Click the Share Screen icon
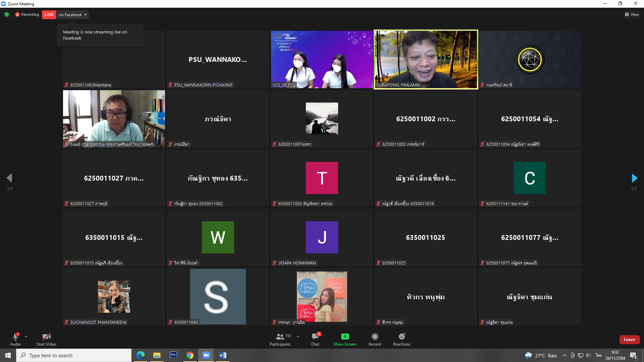Image resolution: width=644 pixels, height=362 pixels. click(x=345, y=337)
